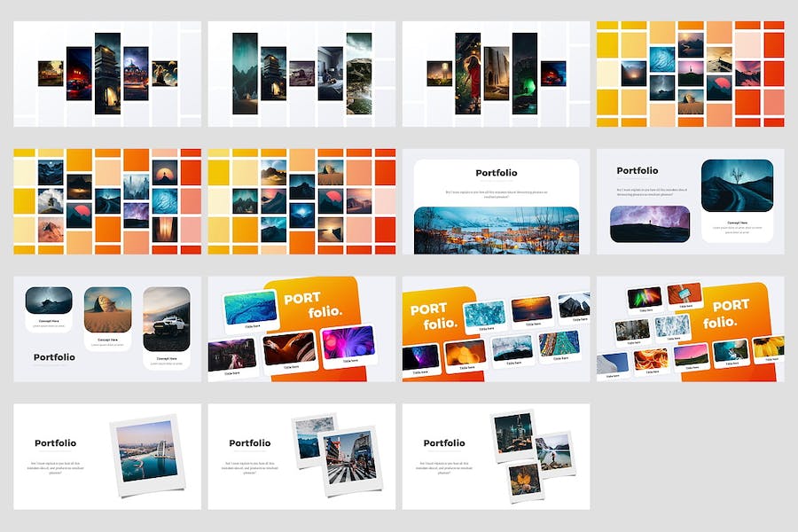Open the slide with street crossing polaroid

pos(301,457)
